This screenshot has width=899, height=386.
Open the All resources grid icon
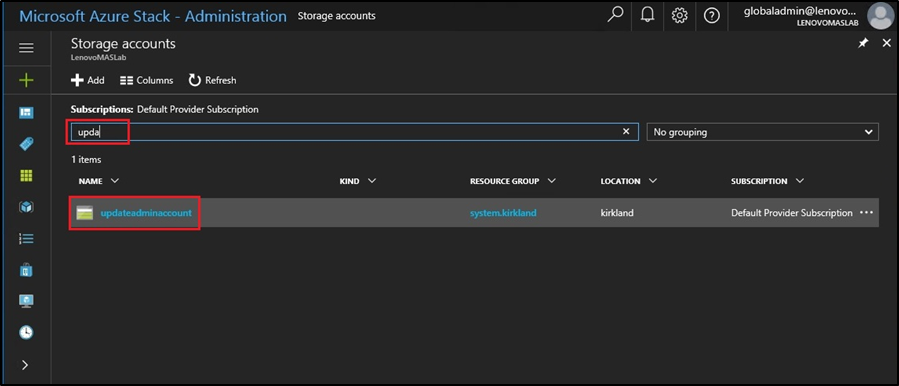[x=26, y=176]
